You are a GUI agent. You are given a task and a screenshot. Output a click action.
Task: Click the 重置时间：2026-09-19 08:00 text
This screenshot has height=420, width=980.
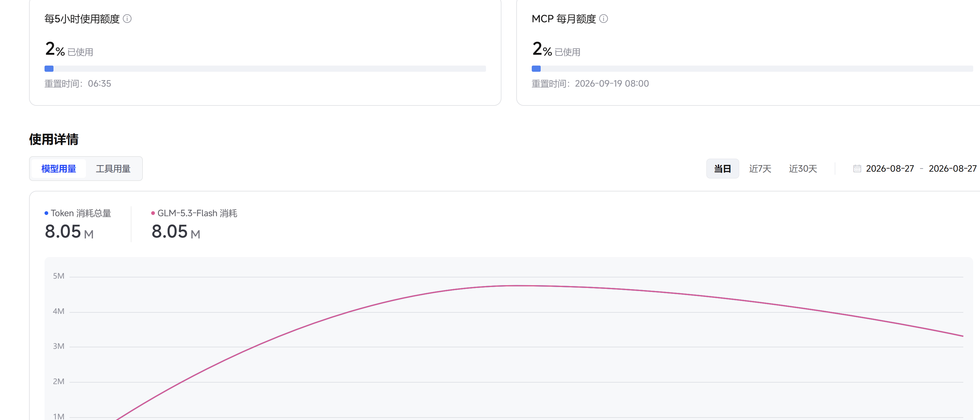pos(590,84)
